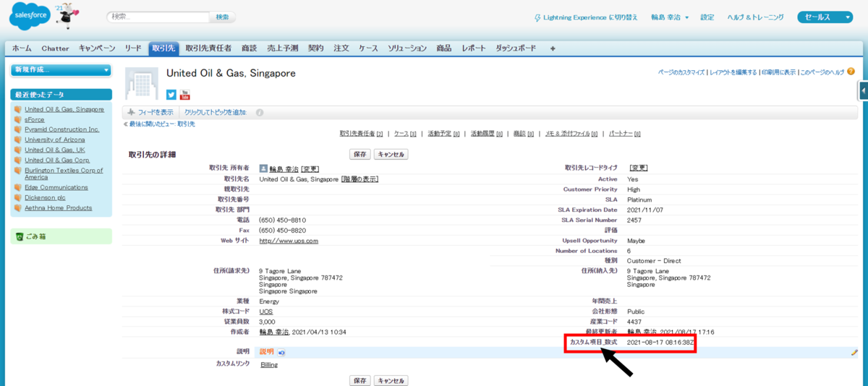The image size is (868, 386).
Task: Click [変更] next to the owner name
Action: 311,168
